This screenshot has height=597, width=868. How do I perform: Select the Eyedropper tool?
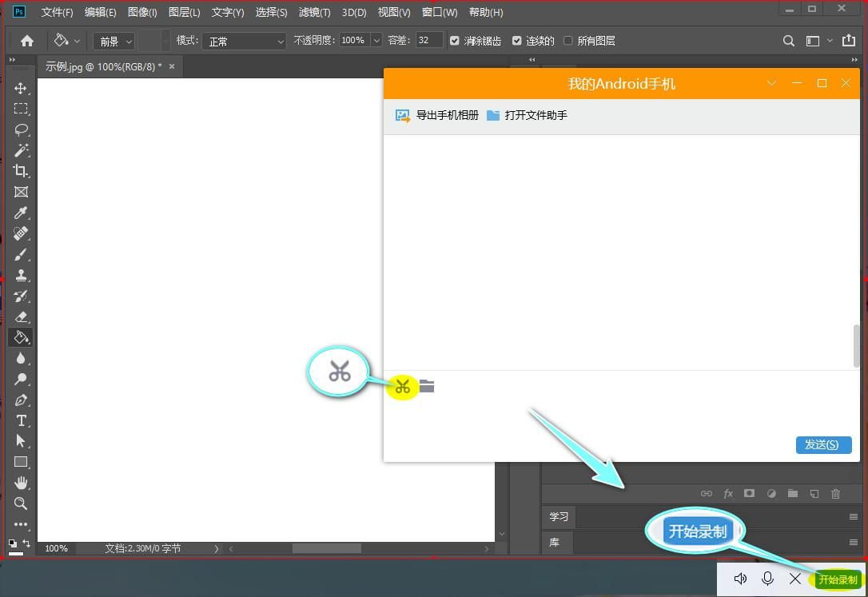pyautogui.click(x=21, y=213)
